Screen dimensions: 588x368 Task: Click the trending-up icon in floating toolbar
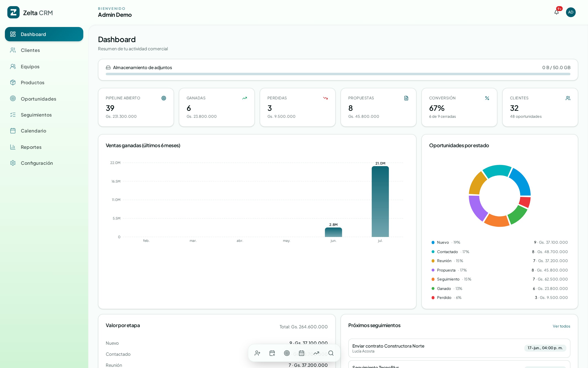(x=316, y=353)
